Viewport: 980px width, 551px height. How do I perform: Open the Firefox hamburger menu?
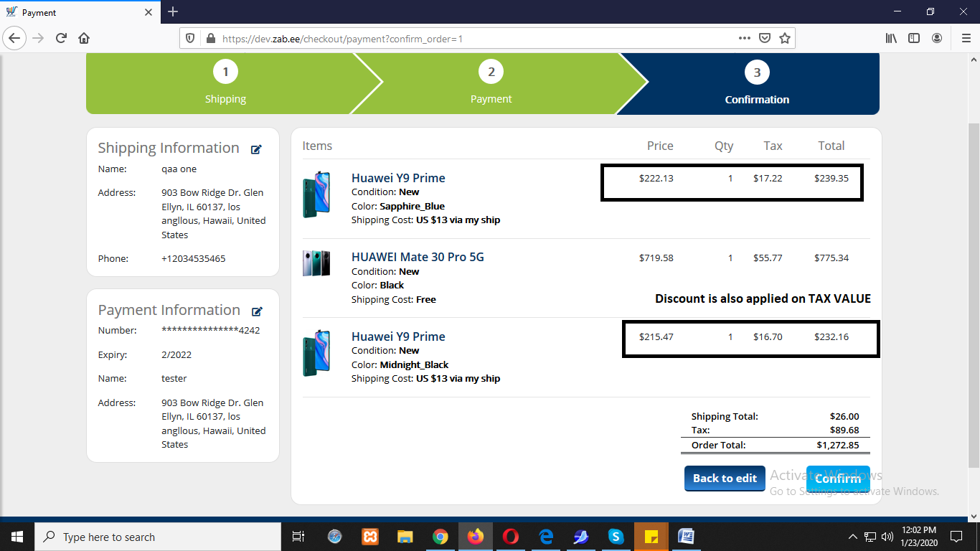[x=966, y=38]
